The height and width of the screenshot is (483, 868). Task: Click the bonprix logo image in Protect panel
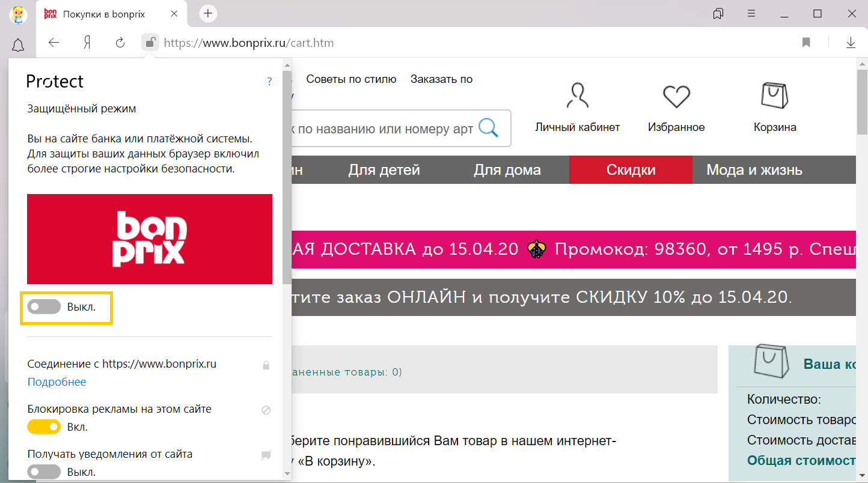pos(150,239)
